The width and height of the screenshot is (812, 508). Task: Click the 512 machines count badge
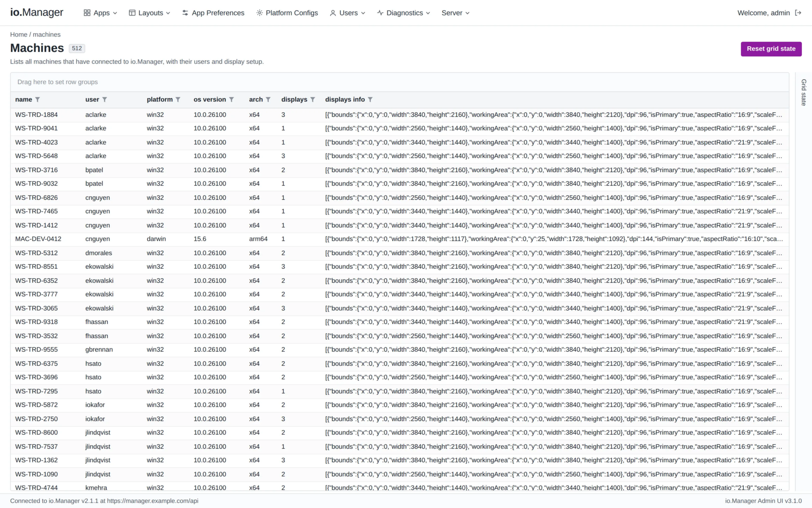click(77, 48)
